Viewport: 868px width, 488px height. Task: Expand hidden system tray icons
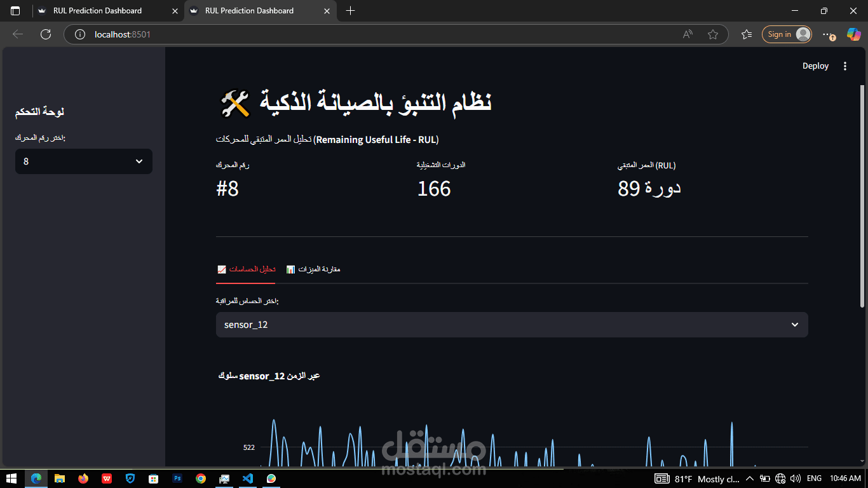click(750, 478)
